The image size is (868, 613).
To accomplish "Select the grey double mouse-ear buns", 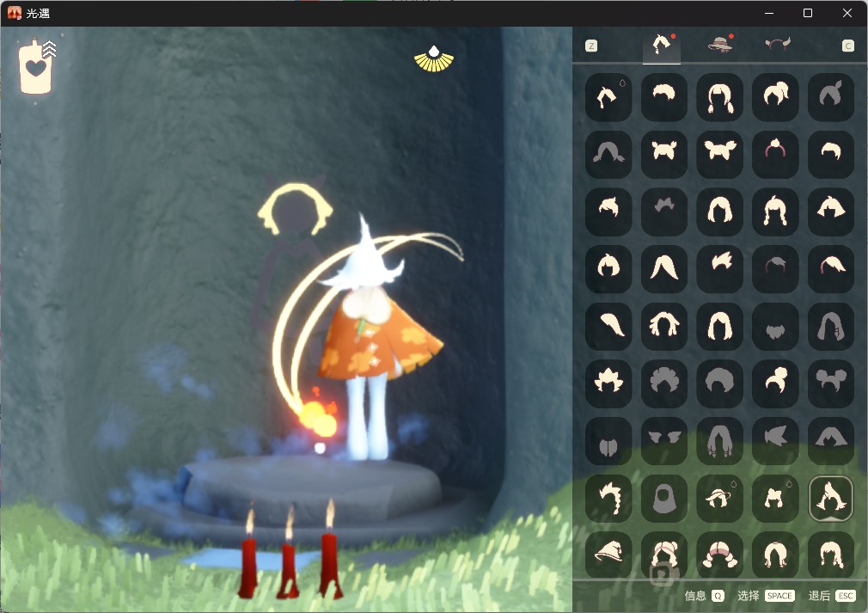I will click(x=831, y=383).
